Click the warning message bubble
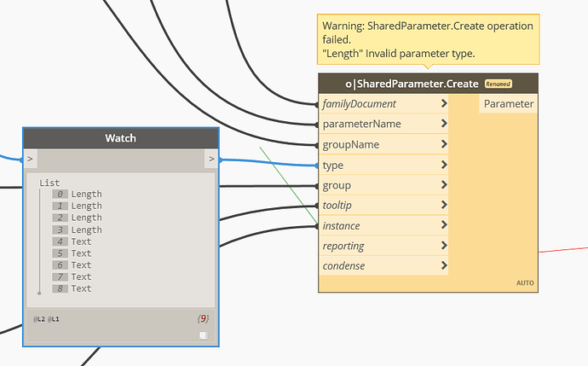The height and width of the screenshot is (366, 588). (x=429, y=39)
